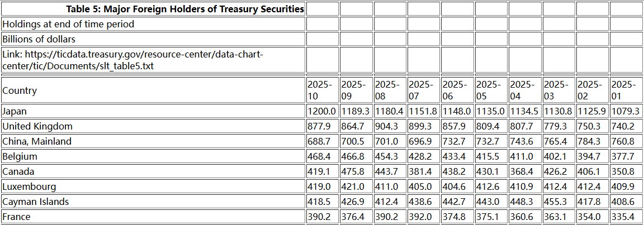644x225 pixels.
Task: Click the Luxembourg row label
Action: click(153, 186)
